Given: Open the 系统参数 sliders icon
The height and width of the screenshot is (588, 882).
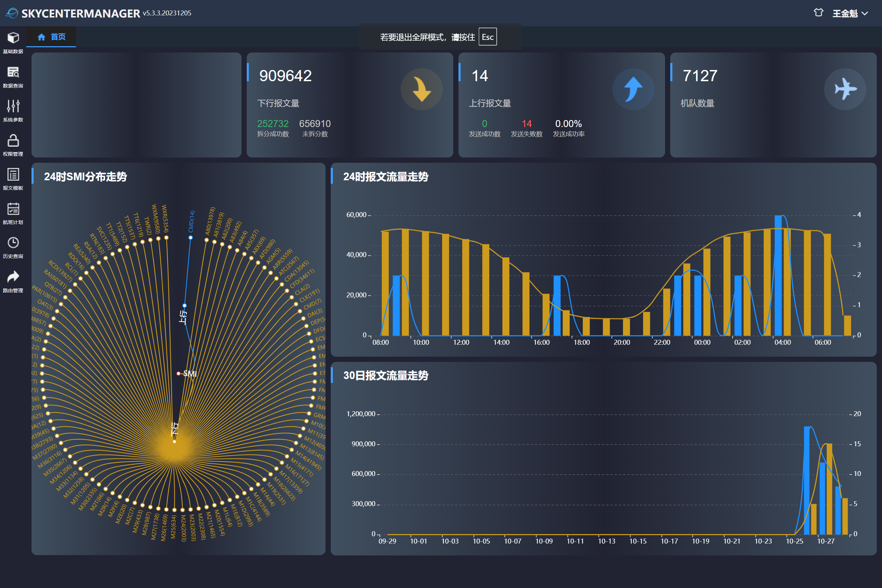Looking at the screenshot, I should point(13,106).
